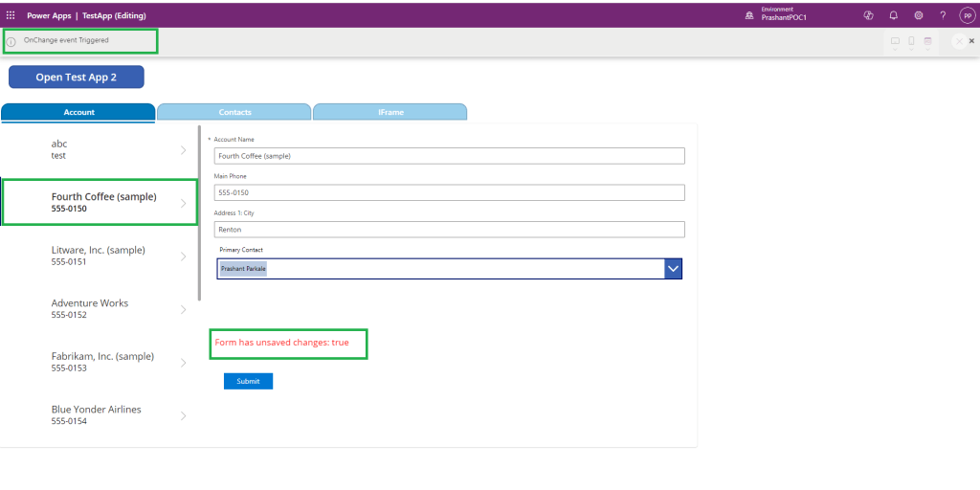The height and width of the screenshot is (490, 980).
Task: Open the Copilot icon in header
Action: coord(869,15)
